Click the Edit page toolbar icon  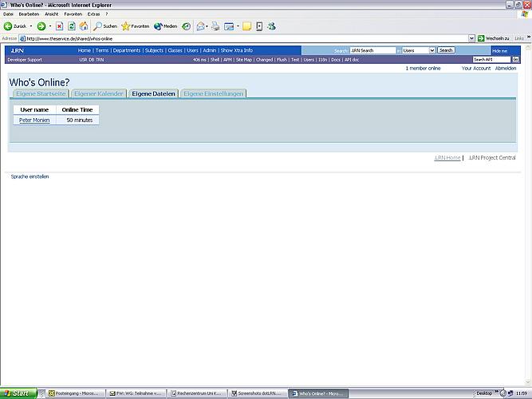[230, 26]
